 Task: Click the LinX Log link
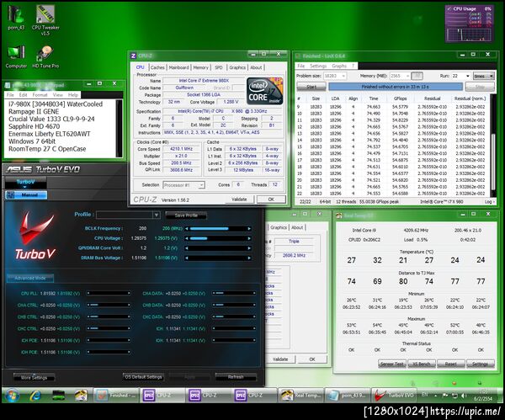pos(489,202)
